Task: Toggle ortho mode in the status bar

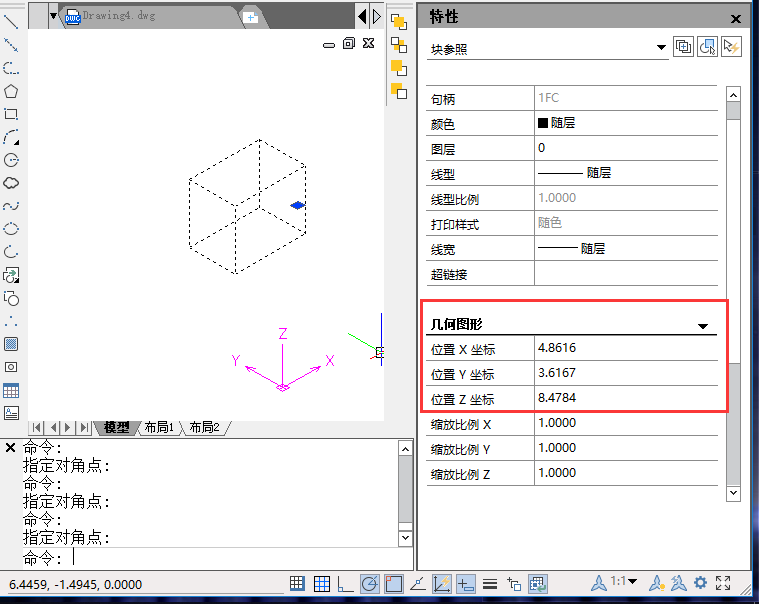Action: [x=345, y=584]
